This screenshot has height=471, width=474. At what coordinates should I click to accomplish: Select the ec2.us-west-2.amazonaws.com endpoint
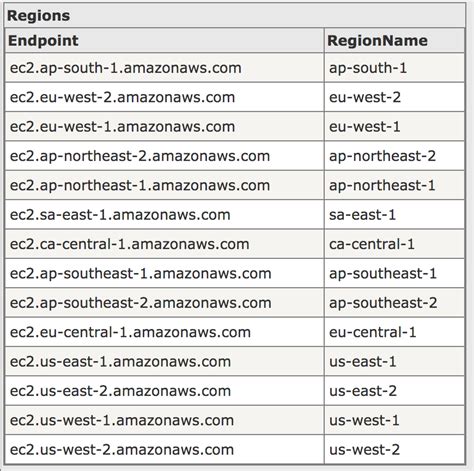pyautogui.click(x=122, y=449)
